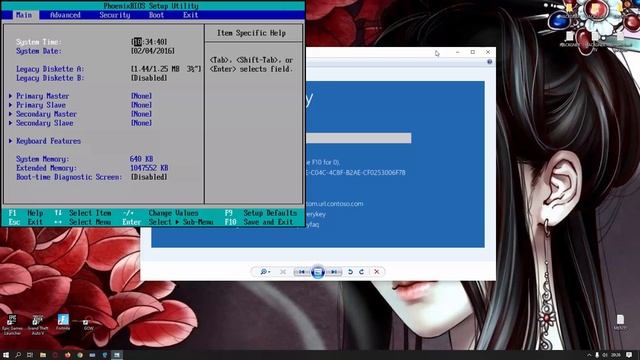Expand the Primary Master submenu
The width and height of the screenshot is (640, 360).
42,96
